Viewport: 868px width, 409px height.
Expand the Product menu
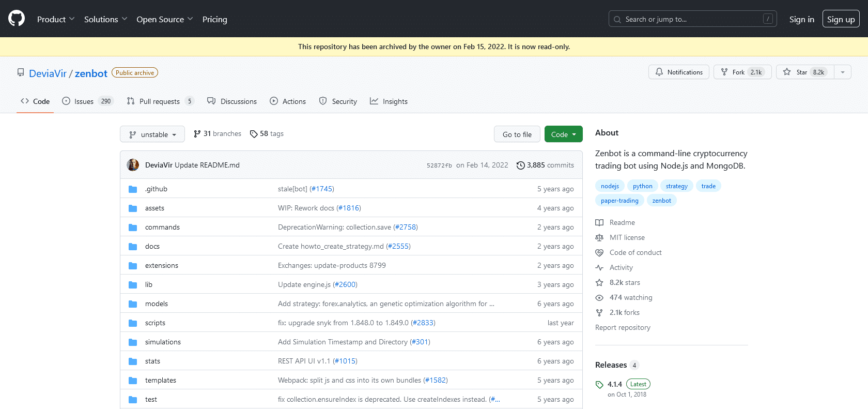pyautogui.click(x=56, y=19)
